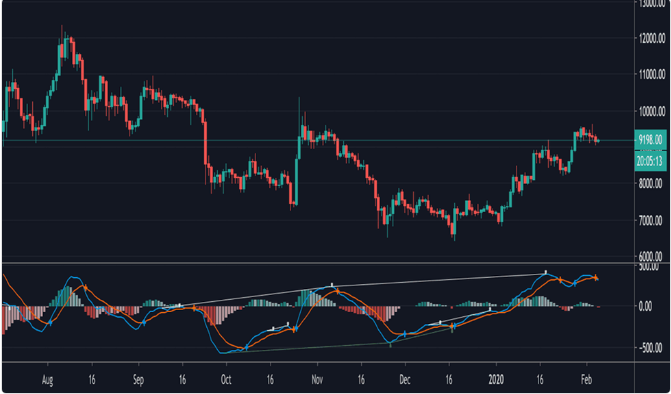Select the 12000.00 price axis label
The width and height of the screenshot is (671, 394).
pyautogui.click(x=650, y=39)
